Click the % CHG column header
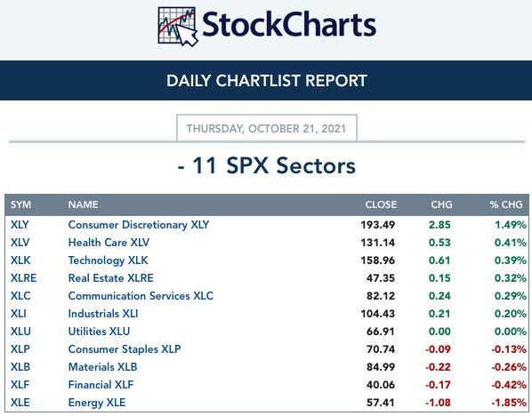 (x=506, y=204)
